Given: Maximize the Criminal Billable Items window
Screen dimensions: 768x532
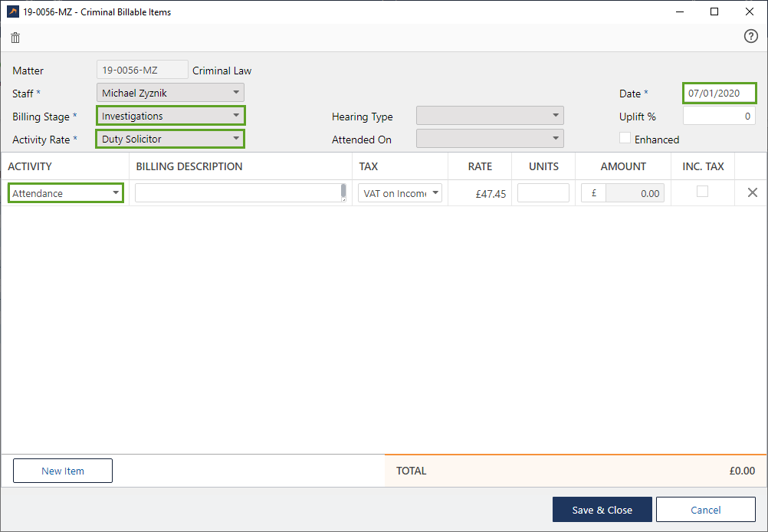Looking at the screenshot, I should pos(714,11).
